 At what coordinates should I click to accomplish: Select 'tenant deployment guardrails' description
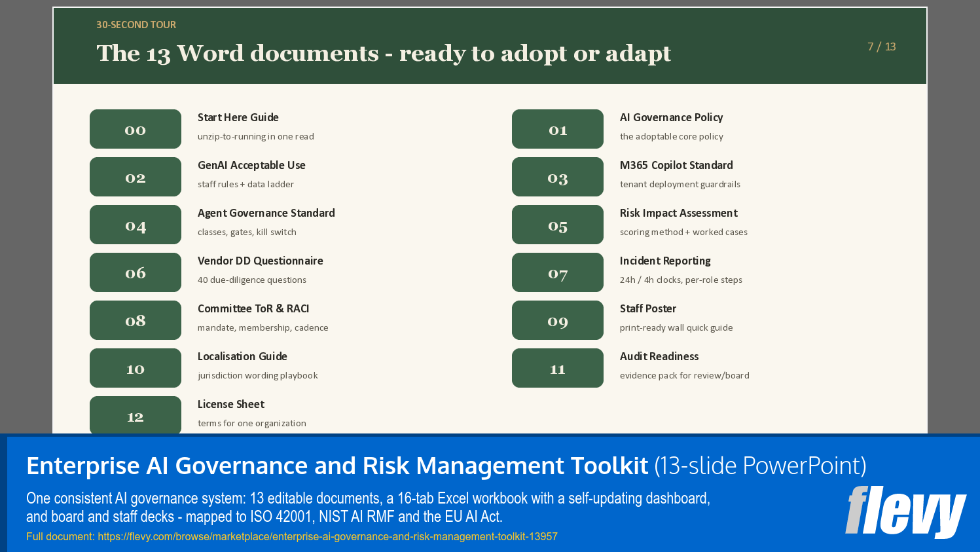(680, 184)
